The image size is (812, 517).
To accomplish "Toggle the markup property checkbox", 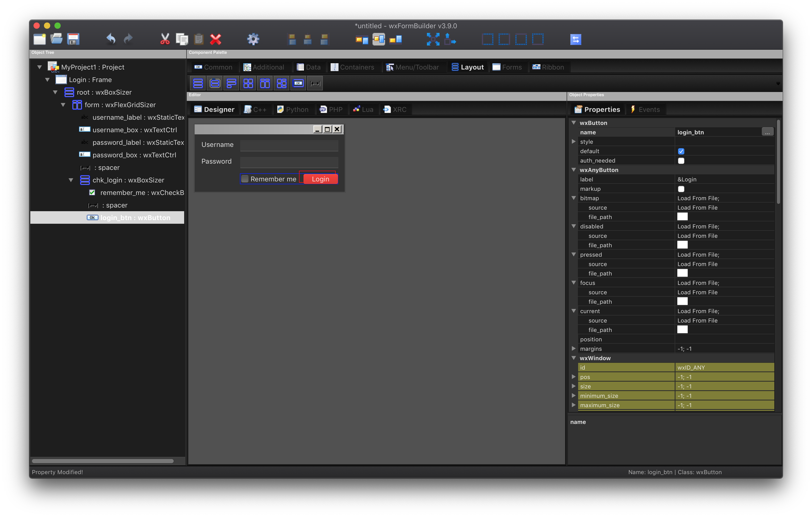I will pos(681,189).
